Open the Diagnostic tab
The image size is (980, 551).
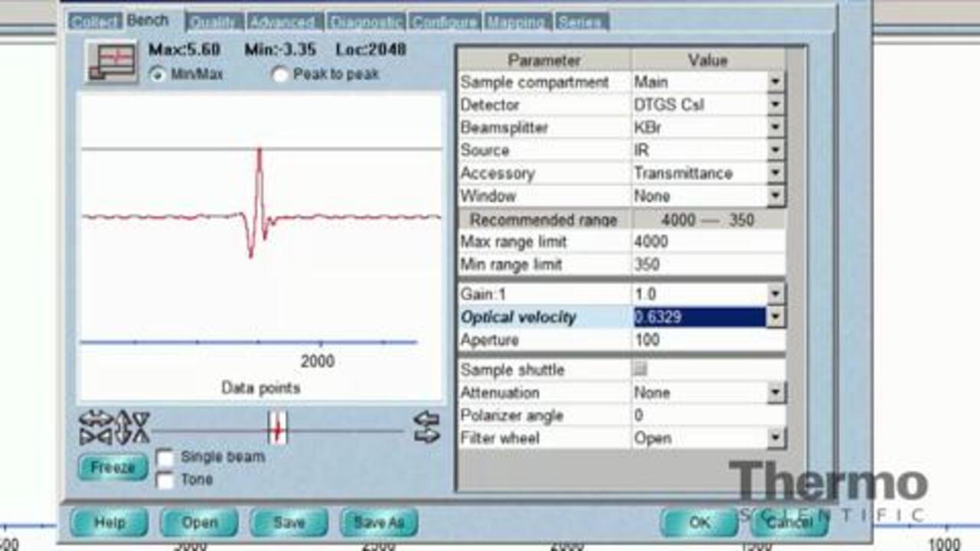pyautogui.click(x=367, y=22)
